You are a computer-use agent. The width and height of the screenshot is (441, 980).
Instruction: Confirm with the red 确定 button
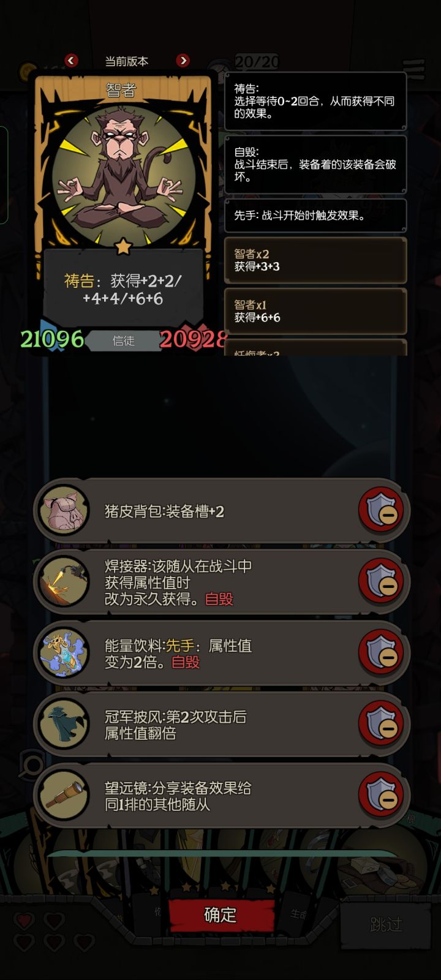tap(221, 915)
